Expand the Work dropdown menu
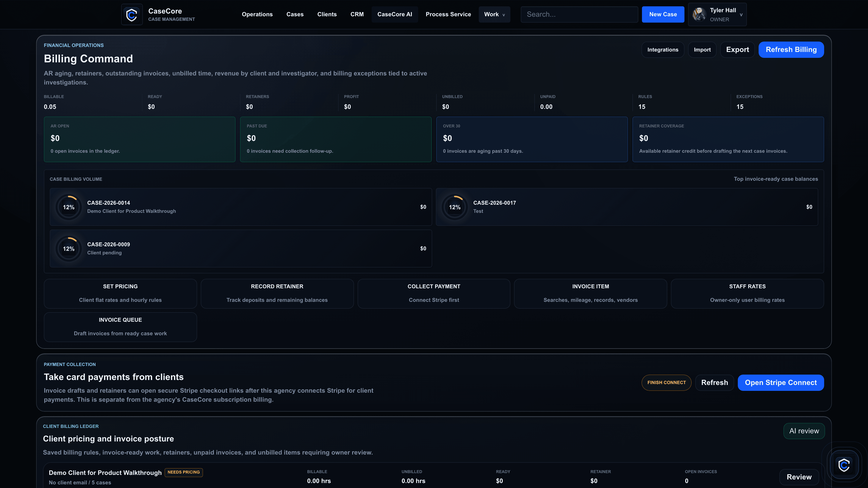Screen dimensions: 868x488 [x=494, y=14]
